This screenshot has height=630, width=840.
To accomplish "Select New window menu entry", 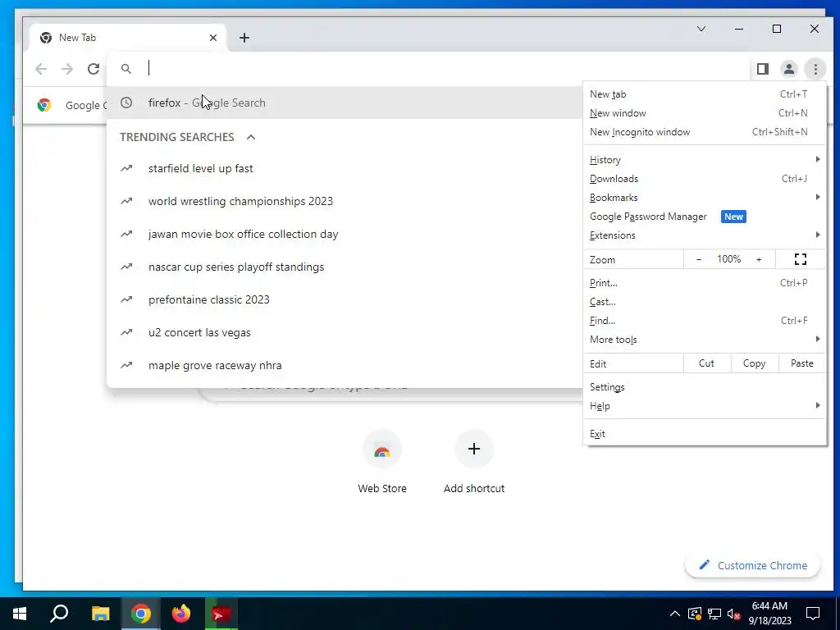I will 705,113.
